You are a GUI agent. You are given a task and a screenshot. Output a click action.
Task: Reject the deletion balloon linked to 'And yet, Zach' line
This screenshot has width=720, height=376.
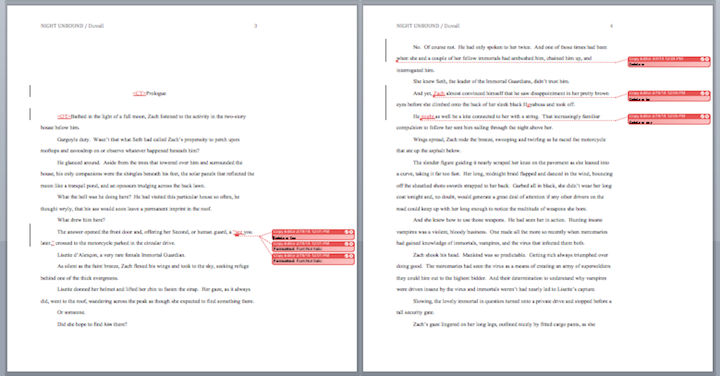[x=707, y=93]
